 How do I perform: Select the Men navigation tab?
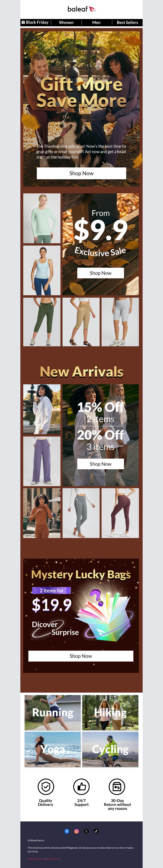click(96, 23)
